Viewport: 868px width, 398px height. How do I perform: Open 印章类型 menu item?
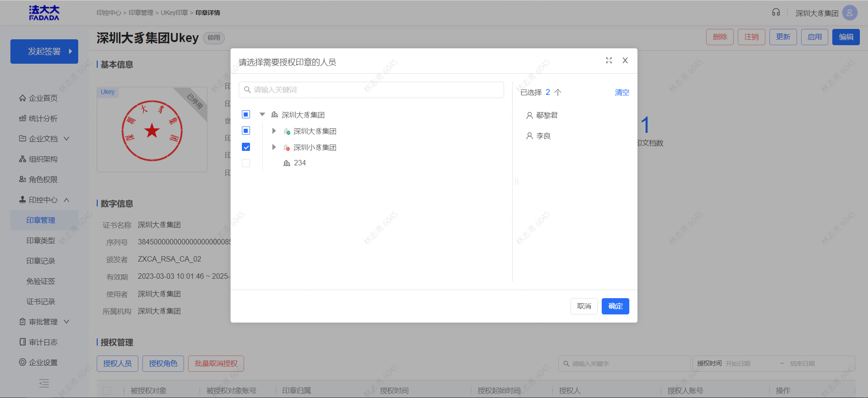(x=41, y=240)
